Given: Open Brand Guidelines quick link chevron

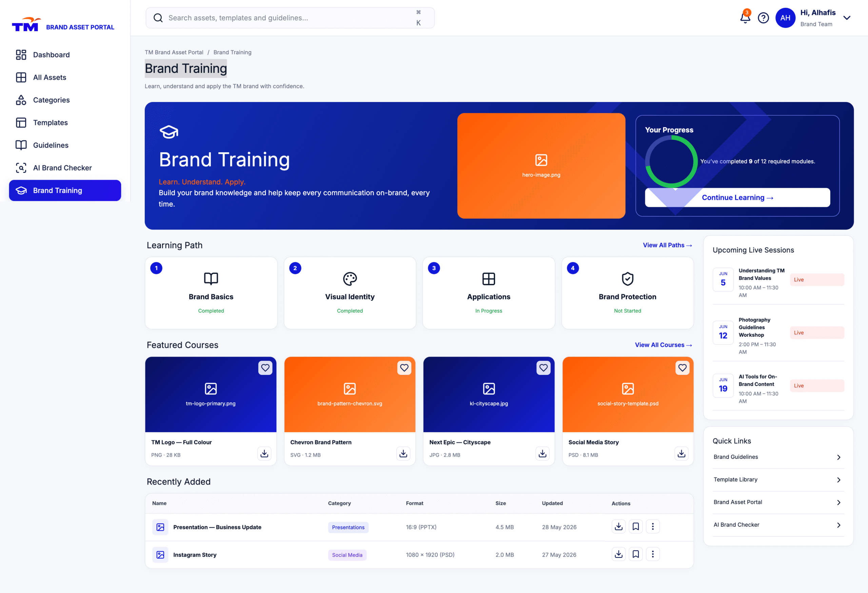Looking at the screenshot, I should tap(839, 457).
